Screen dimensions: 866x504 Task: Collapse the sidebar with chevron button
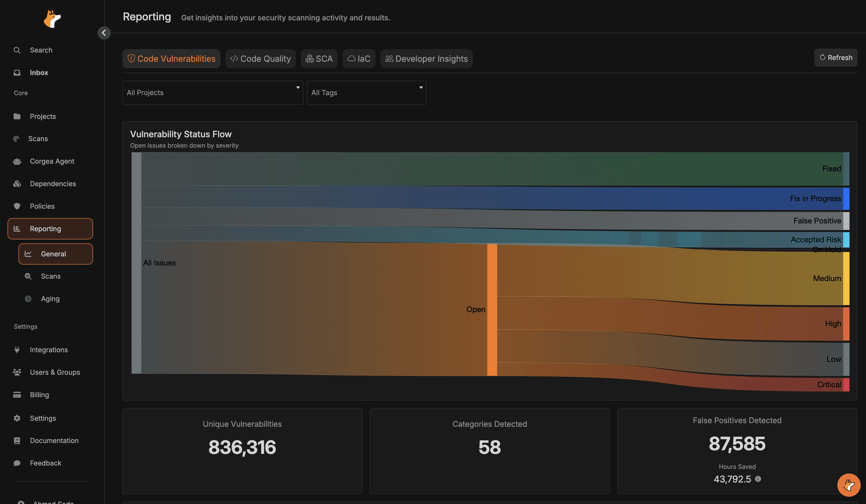click(x=104, y=33)
